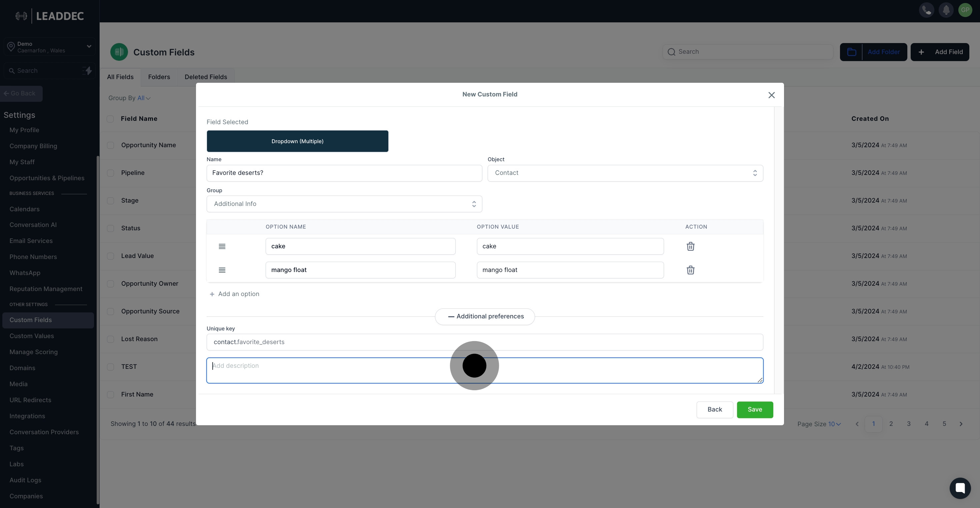
Task: Delete the cake option row
Action: point(690,246)
